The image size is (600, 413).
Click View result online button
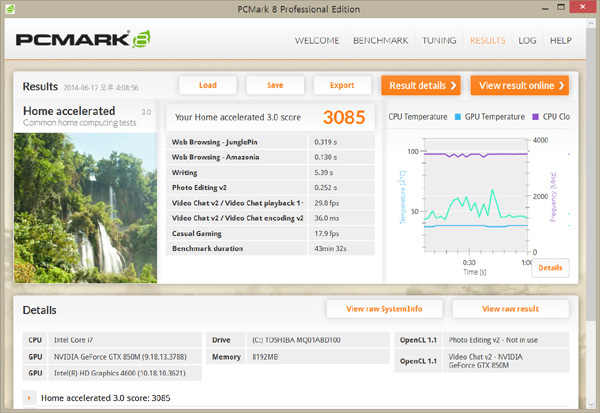click(520, 85)
